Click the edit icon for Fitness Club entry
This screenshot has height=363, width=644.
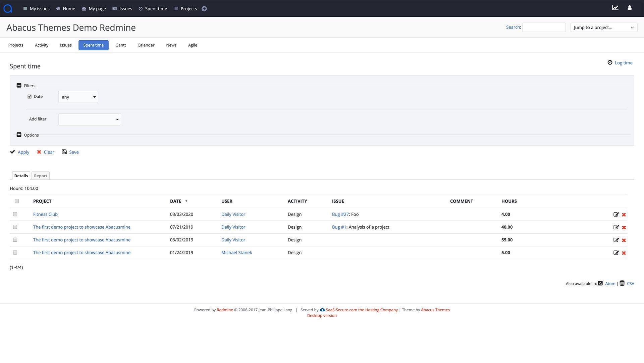click(x=616, y=214)
